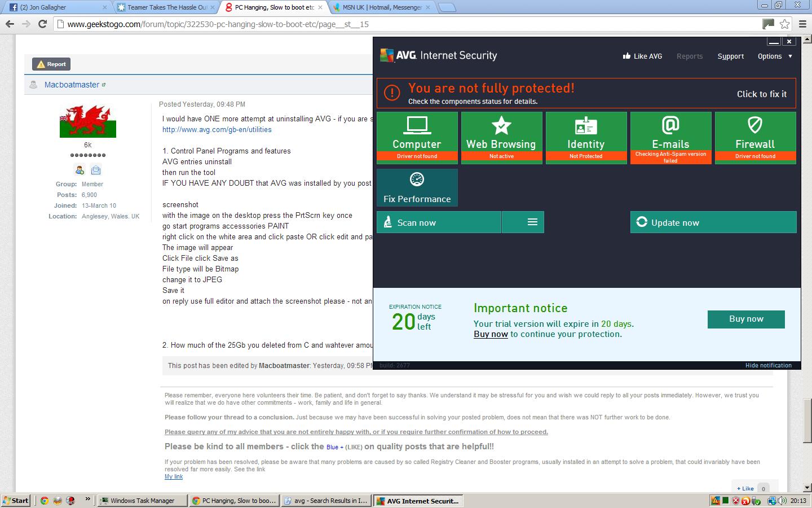Click Hide notification in AVG
This screenshot has height=508, width=812.
tap(769, 365)
